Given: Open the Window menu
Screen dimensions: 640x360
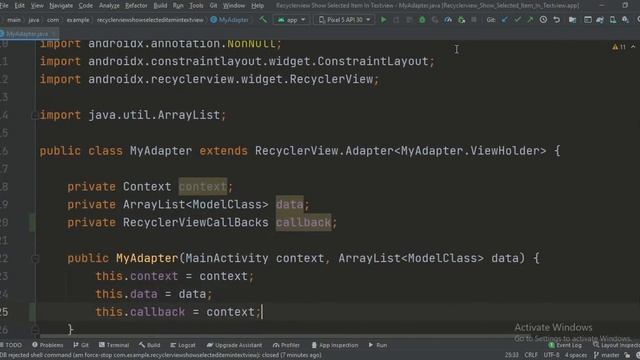Looking at the screenshot, I should 234,6.
